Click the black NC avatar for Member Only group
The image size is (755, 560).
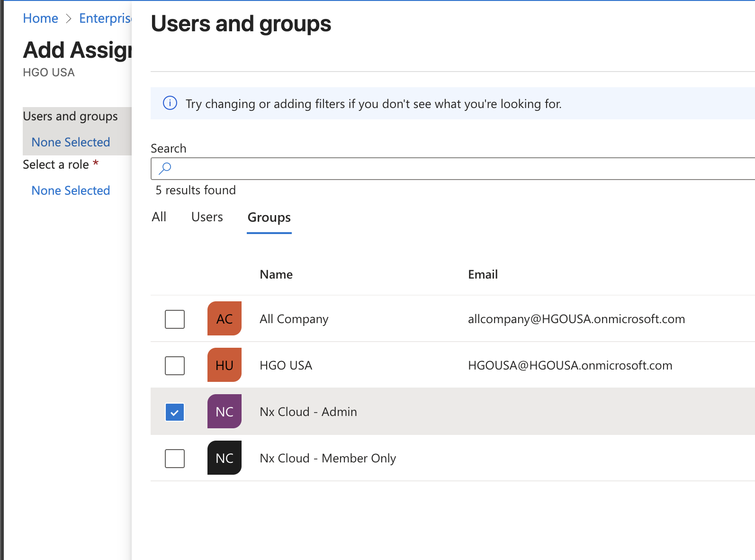click(225, 458)
